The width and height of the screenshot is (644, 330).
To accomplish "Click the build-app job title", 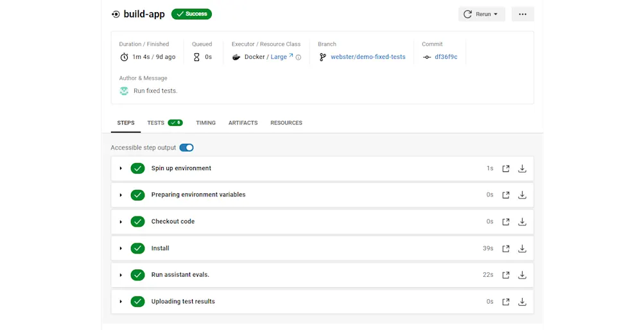I will point(144,14).
